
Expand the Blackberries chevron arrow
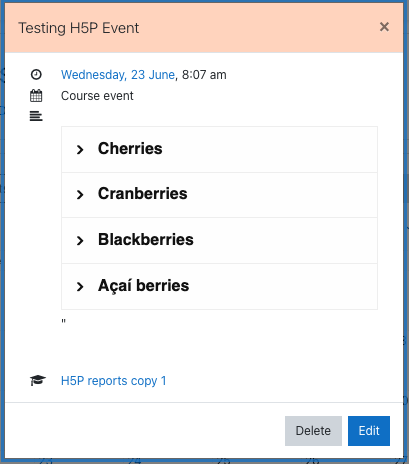80,240
